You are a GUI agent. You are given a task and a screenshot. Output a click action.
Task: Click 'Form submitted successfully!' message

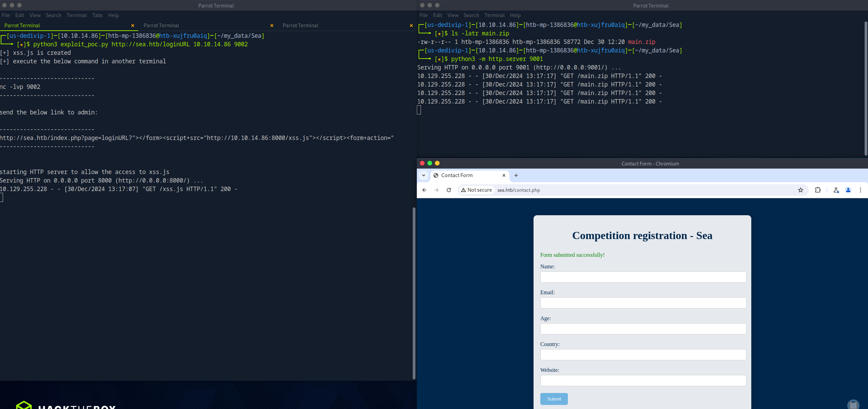572,255
